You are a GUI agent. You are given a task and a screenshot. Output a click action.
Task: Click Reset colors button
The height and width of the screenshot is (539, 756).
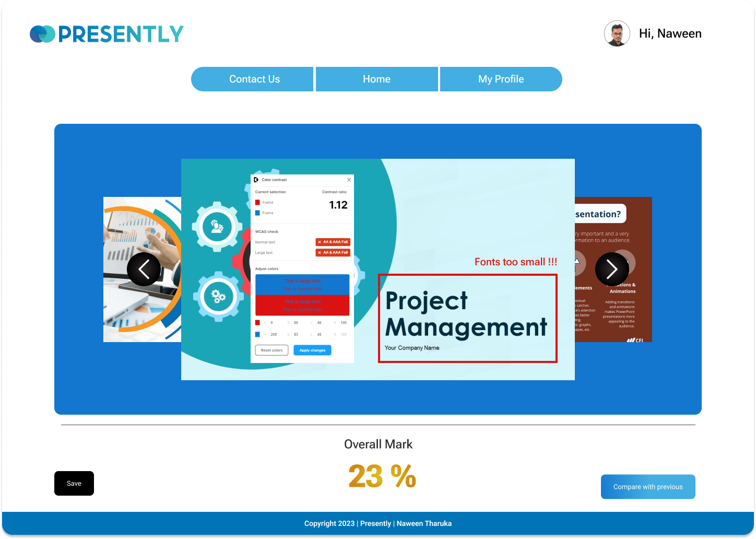click(x=271, y=350)
